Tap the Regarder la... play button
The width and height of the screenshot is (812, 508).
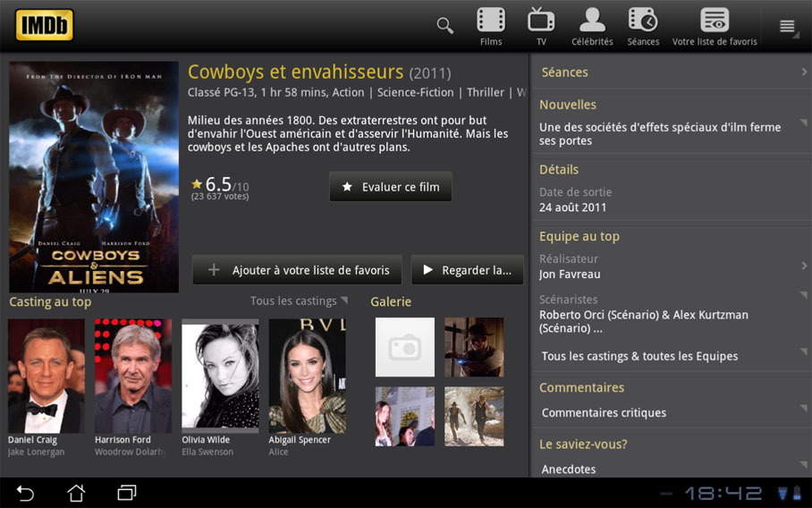(467, 270)
